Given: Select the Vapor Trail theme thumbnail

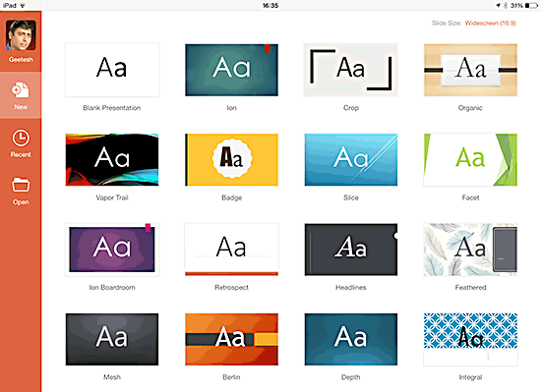Looking at the screenshot, I should [112, 160].
